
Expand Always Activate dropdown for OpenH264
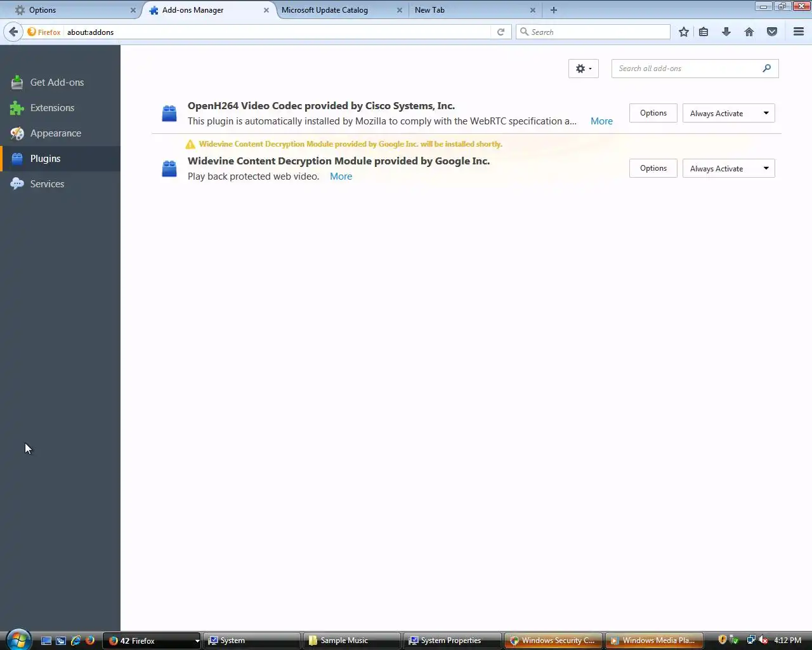(729, 114)
